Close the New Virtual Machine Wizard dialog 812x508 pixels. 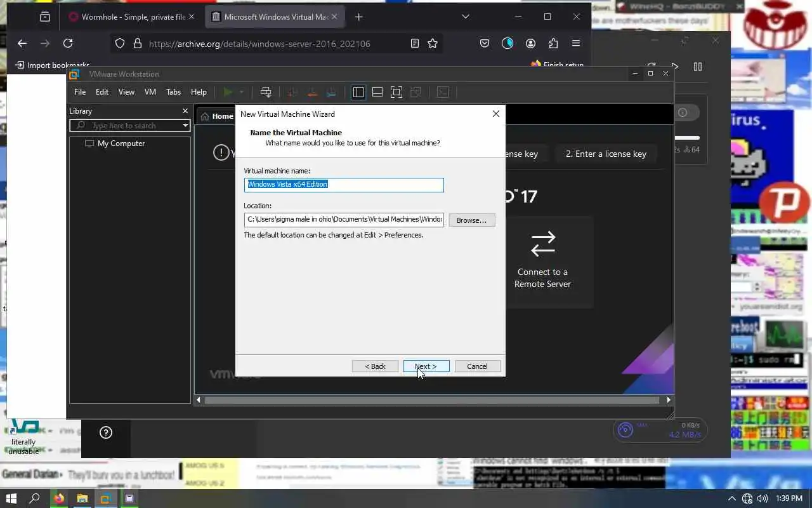coord(496,114)
